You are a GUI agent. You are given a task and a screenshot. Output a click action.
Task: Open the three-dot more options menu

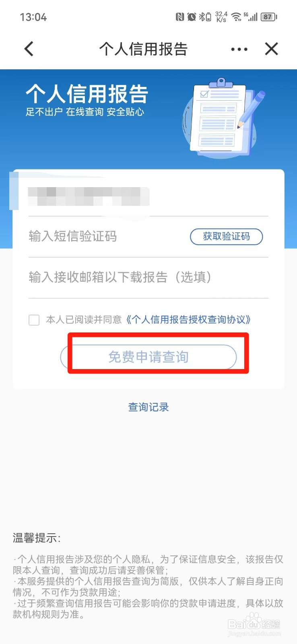click(239, 50)
